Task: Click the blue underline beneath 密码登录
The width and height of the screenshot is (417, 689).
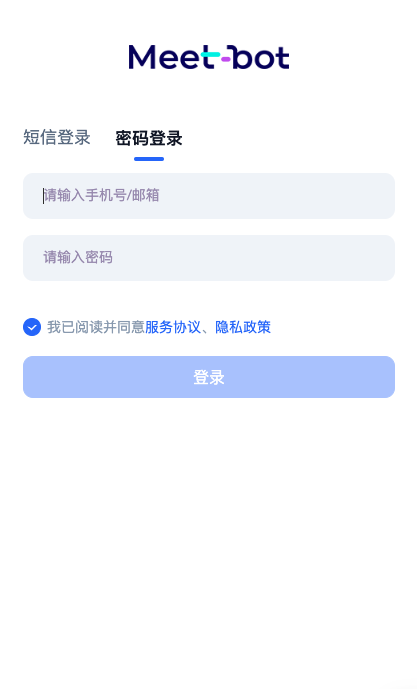Action: 149,159
